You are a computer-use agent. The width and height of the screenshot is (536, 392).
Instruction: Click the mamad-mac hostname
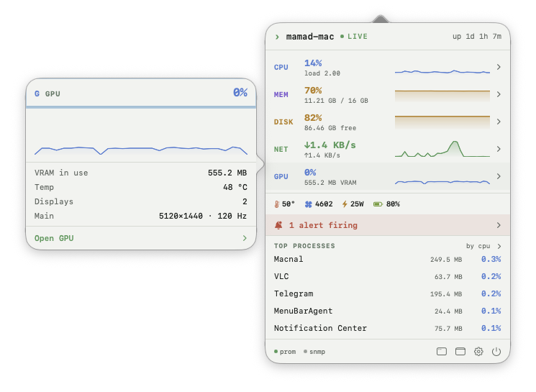[310, 37]
